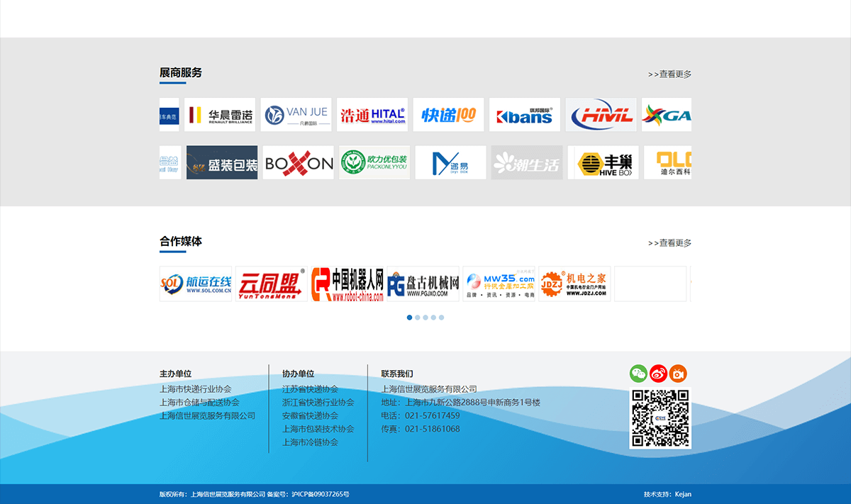This screenshot has width=851, height=504.
Task: Open the 中国机器人网 media logo
Action: coord(347,284)
